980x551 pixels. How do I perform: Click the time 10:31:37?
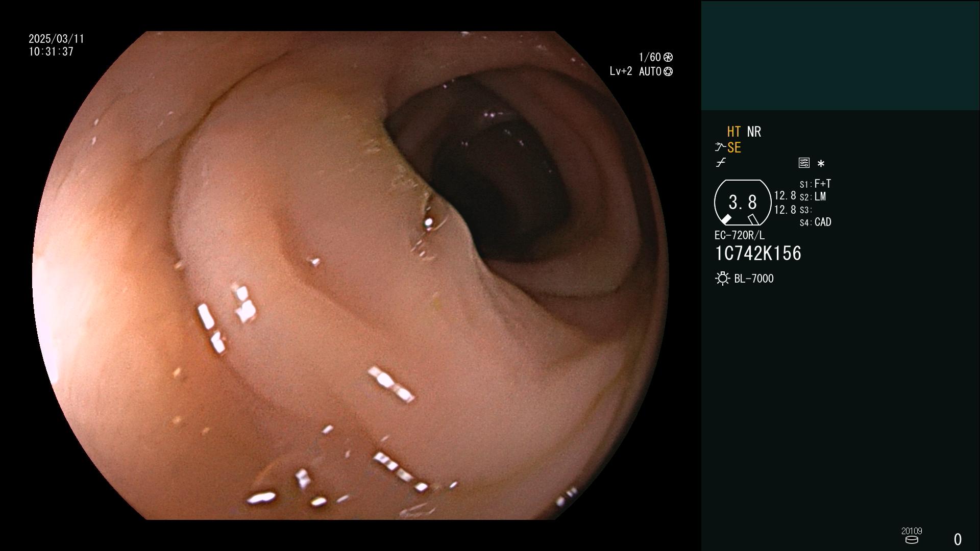51,52
